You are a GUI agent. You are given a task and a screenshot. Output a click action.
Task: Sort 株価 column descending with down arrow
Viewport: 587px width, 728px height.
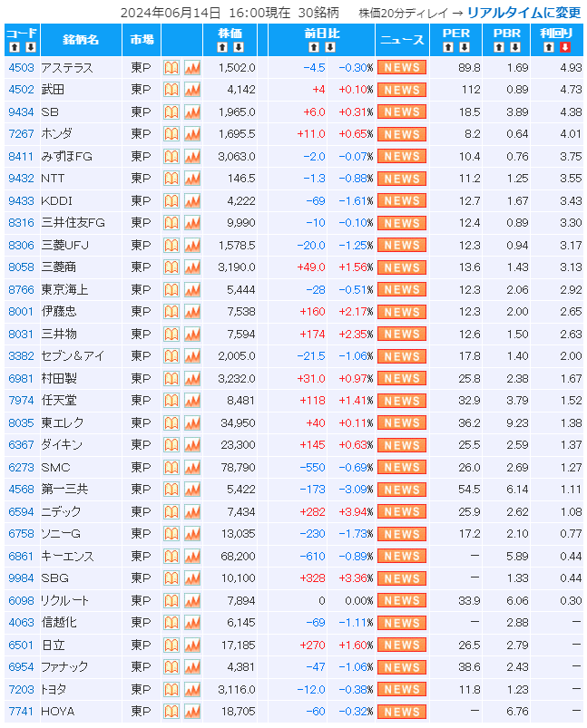tap(239, 47)
